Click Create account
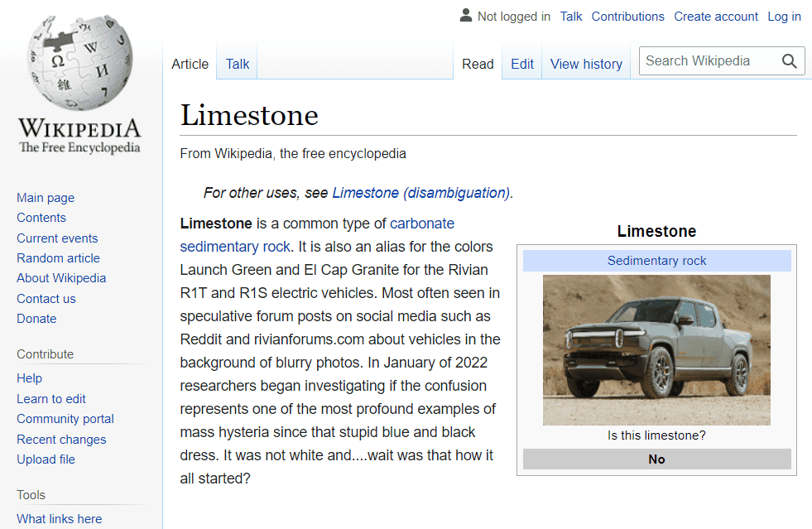 click(716, 17)
